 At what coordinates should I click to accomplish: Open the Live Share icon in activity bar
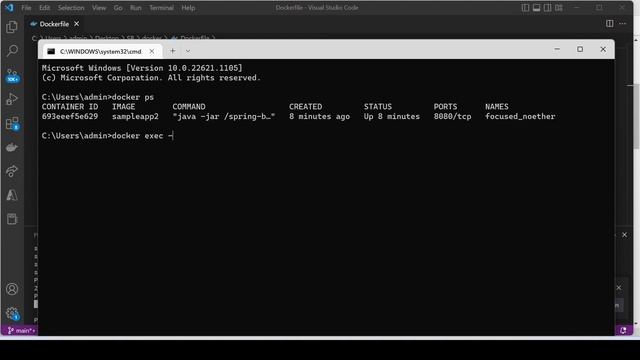coord(12,171)
